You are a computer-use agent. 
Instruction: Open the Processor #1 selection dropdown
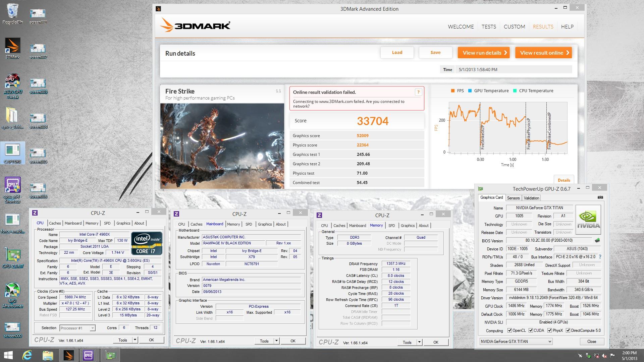pyautogui.click(x=77, y=328)
